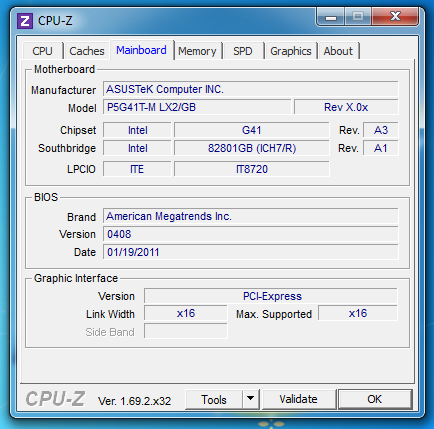The width and height of the screenshot is (434, 429).
Task: Click the G41 chipset value
Action: click(x=251, y=130)
